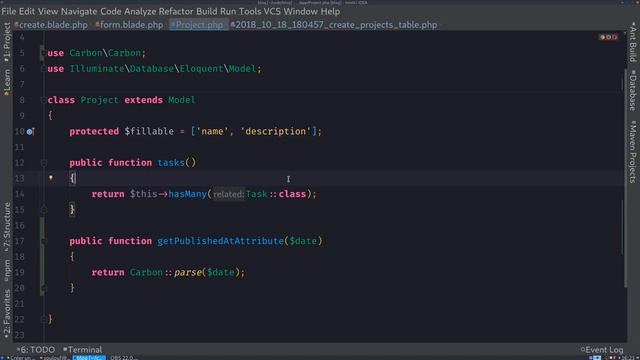Open the 6: TODO tool window
The width and height of the screenshot is (640, 360).
(x=36, y=350)
